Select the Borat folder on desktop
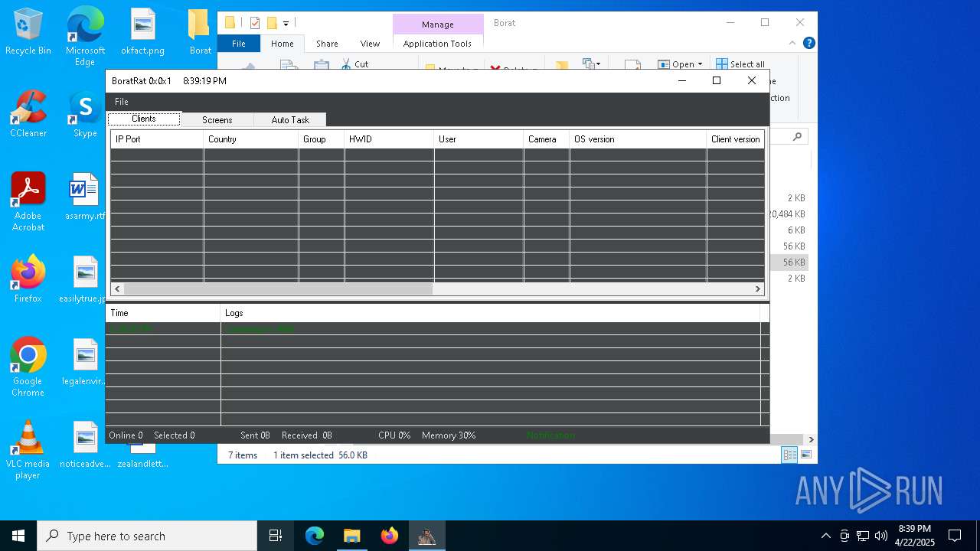The image size is (980, 551). (200, 33)
